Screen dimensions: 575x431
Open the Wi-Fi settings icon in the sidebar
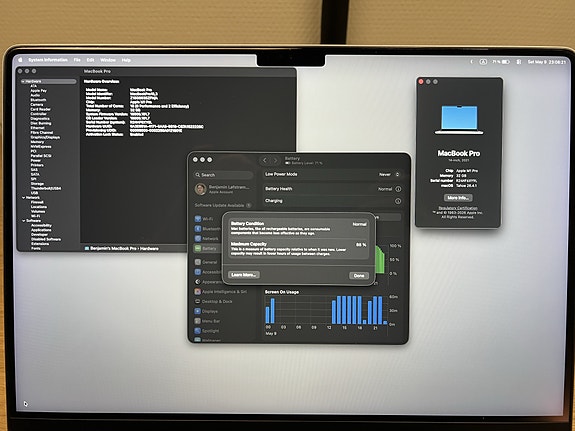coord(198,219)
